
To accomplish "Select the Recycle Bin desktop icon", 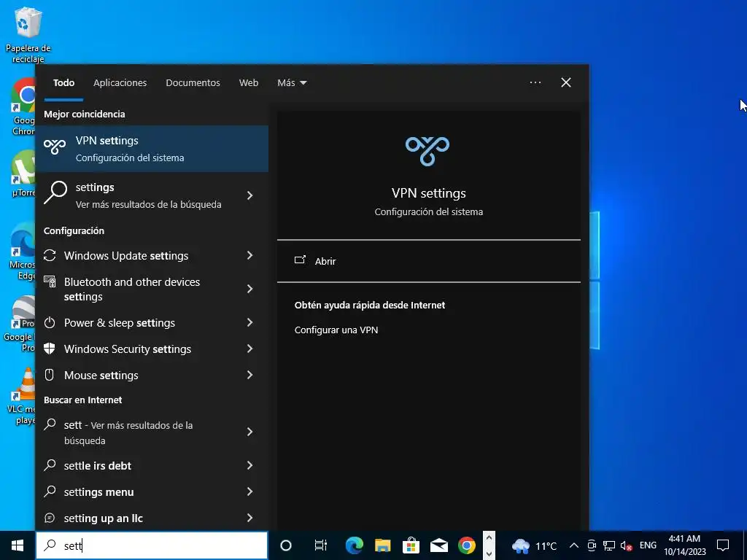I will click(28, 35).
